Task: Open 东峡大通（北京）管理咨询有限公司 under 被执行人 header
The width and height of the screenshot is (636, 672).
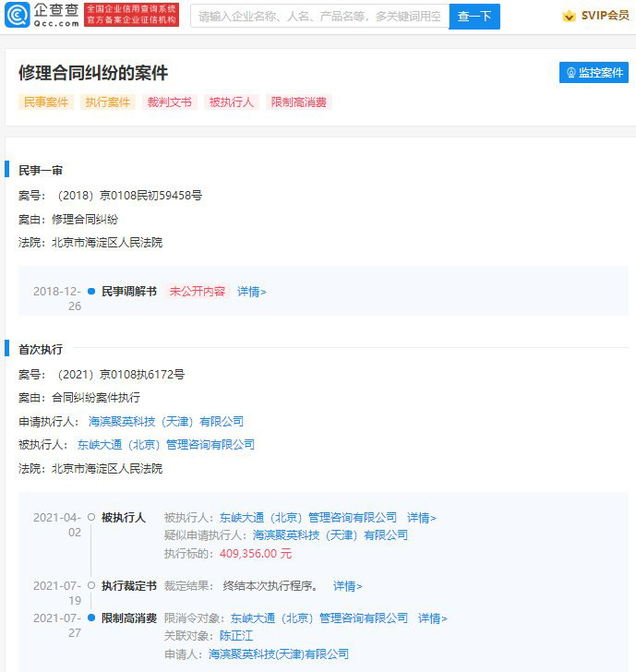Action: 166,444
